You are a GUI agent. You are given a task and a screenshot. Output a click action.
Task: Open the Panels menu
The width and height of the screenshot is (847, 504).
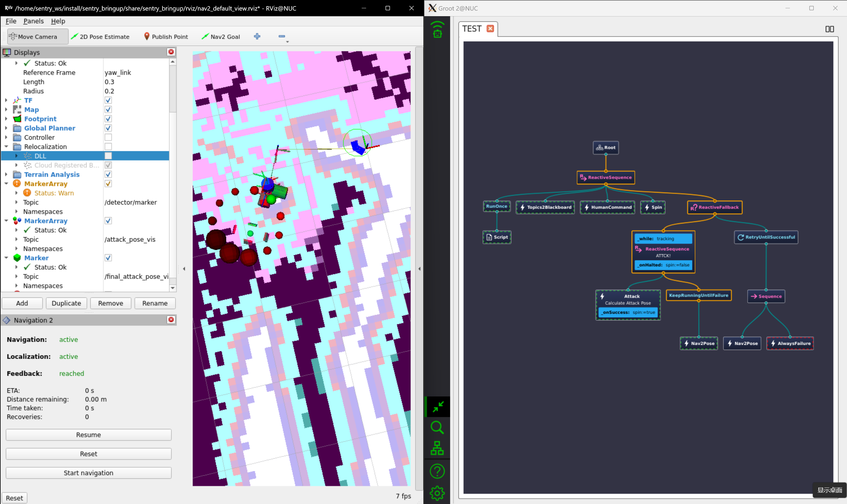click(x=33, y=21)
